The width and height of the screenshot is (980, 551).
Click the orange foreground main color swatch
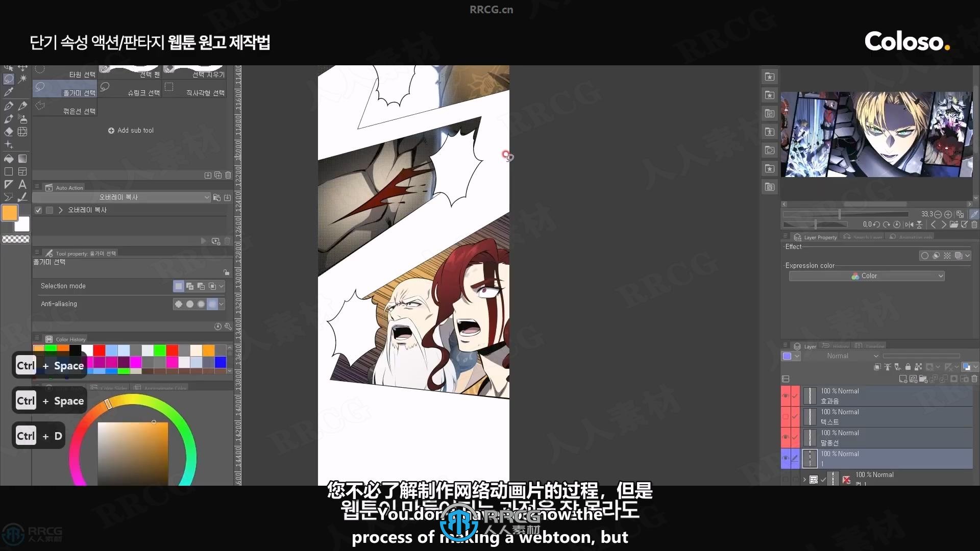(10, 213)
